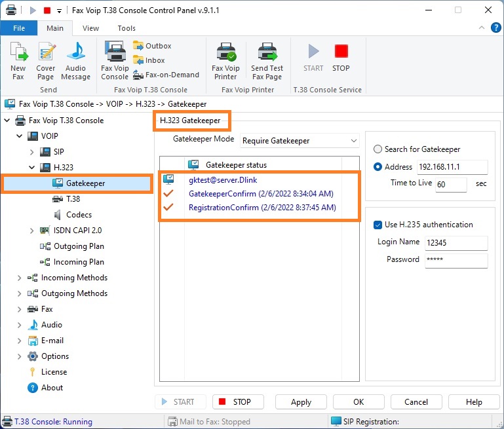Viewport: 504px width, 429px height.
Task: Expand the E-mail tree node
Action: (x=19, y=341)
